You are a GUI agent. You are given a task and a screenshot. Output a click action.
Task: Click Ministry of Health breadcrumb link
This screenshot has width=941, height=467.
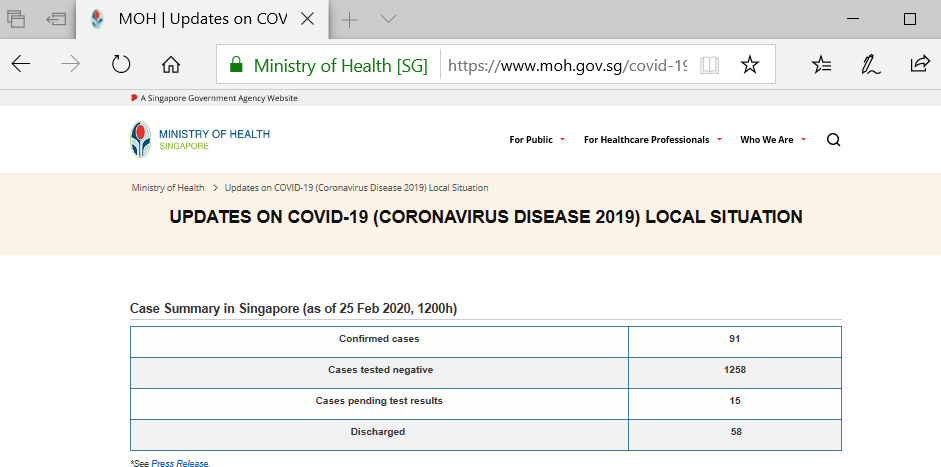coord(168,188)
